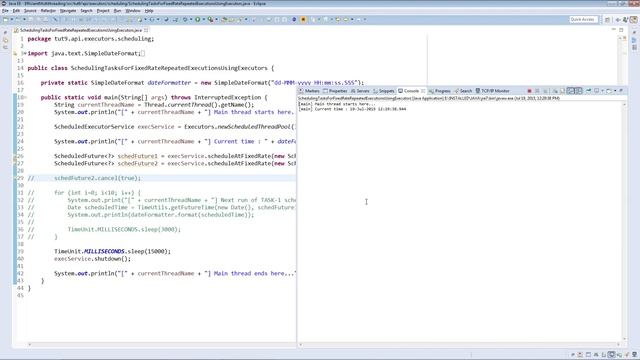Viewport: 640px width, 360px height.
Task: Switch to the Servers tab
Action: coord(360,91)
